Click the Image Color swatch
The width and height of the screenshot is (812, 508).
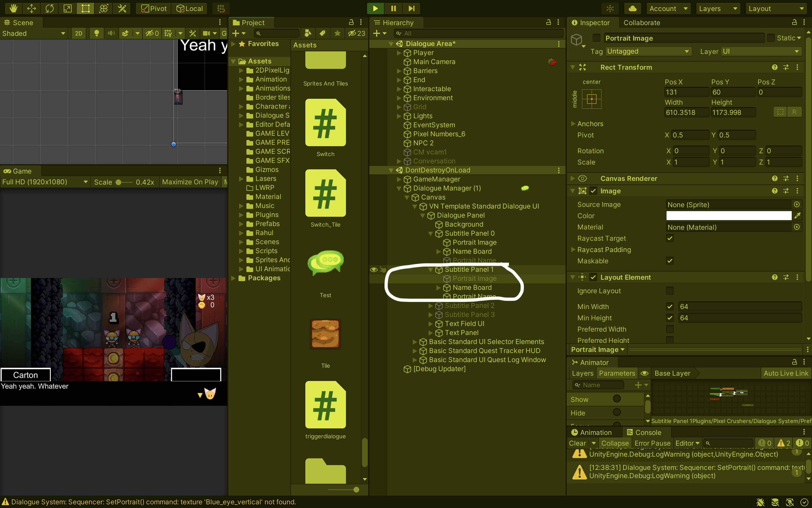point(729,215)
